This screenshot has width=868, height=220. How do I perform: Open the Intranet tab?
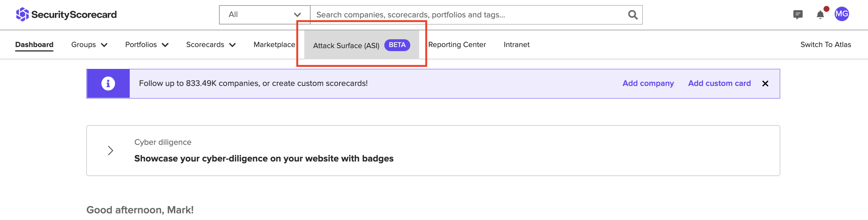[516, 45]
